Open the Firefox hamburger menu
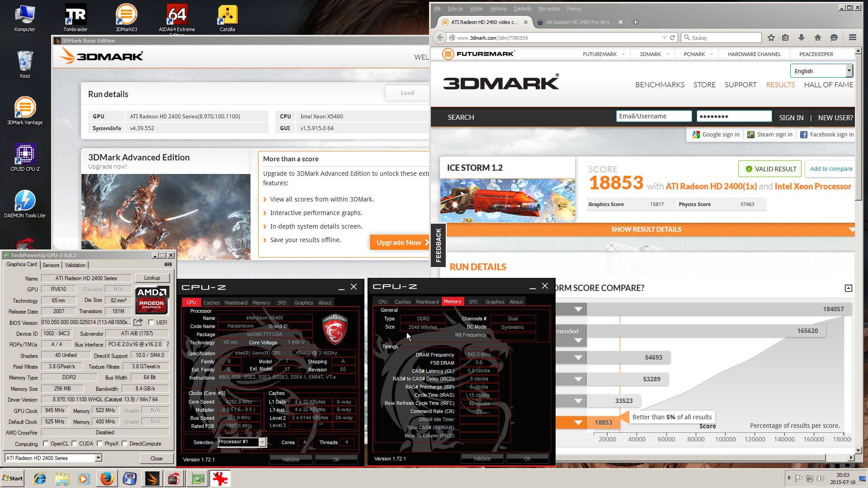This screenshot has height=488, width=868. [852, 38]
